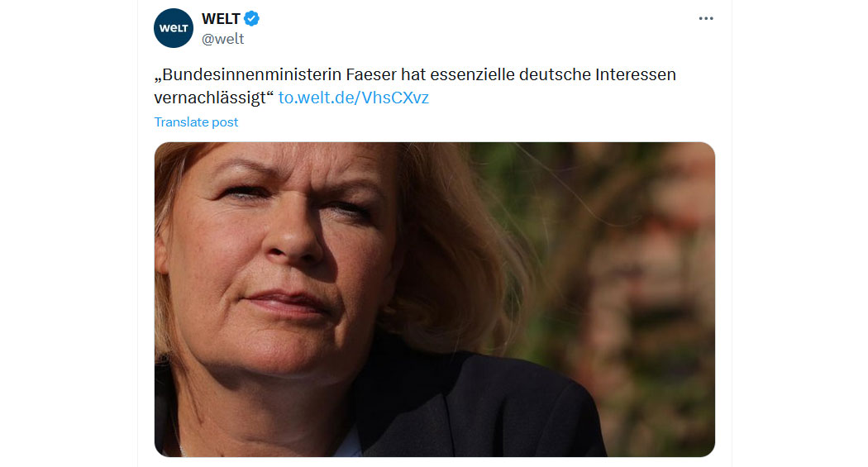Screen dimensions: 868x467
Task: Visit the @welt handle profile
Action: (x=222, y=39)
